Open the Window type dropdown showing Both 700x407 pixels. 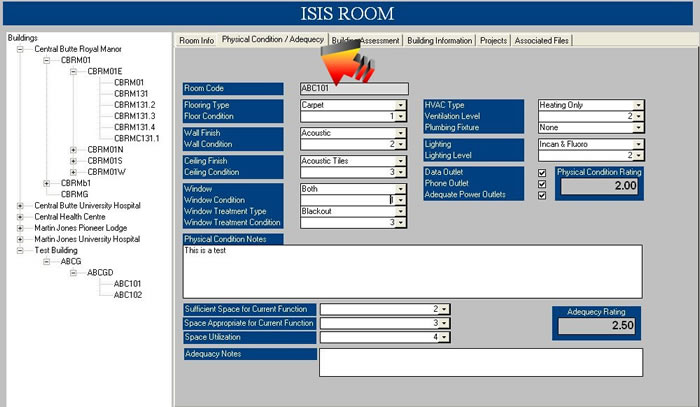coord(400,189)
